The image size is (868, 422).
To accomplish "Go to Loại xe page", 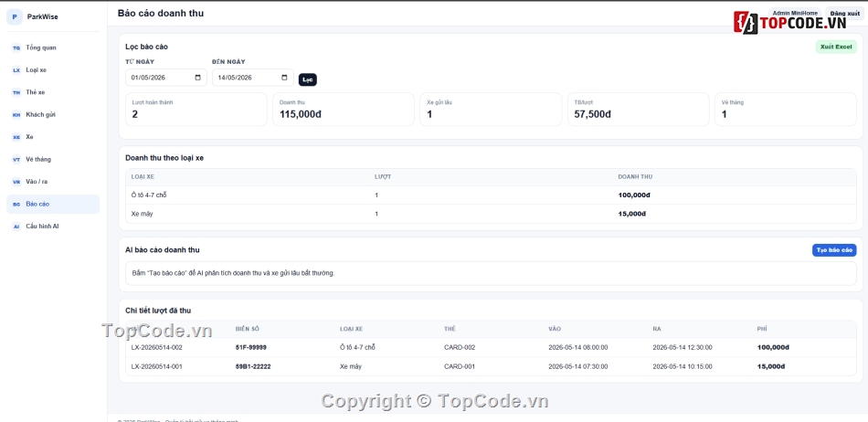I will (x=53, y=70).
